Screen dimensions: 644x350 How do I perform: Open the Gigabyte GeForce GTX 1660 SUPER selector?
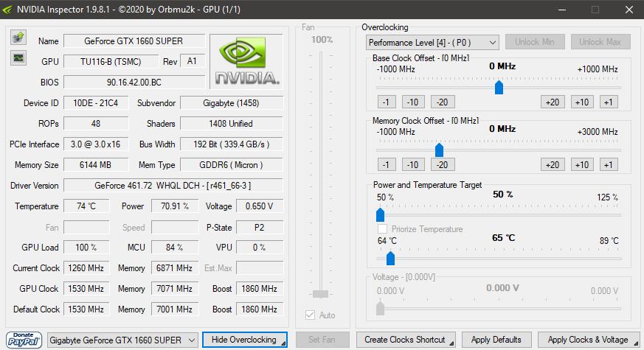[122, 340]
